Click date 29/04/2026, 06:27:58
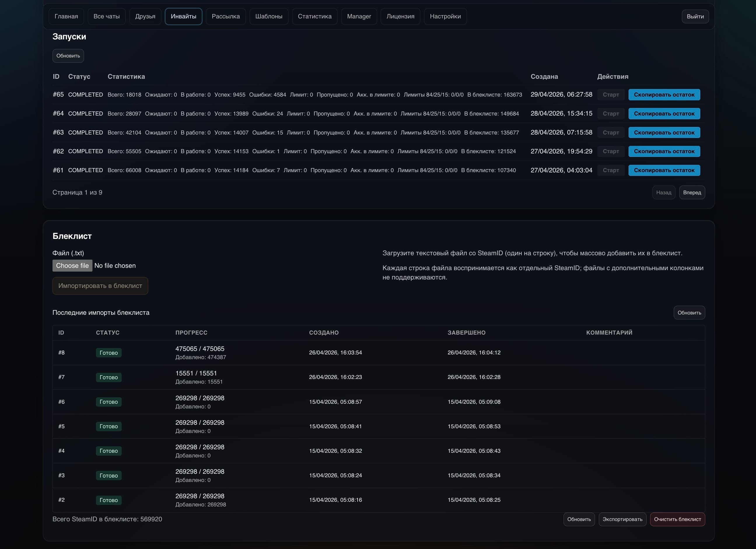The width and height of the screenshot is (756, 549). pyautogui.click(x=561, y=94)
